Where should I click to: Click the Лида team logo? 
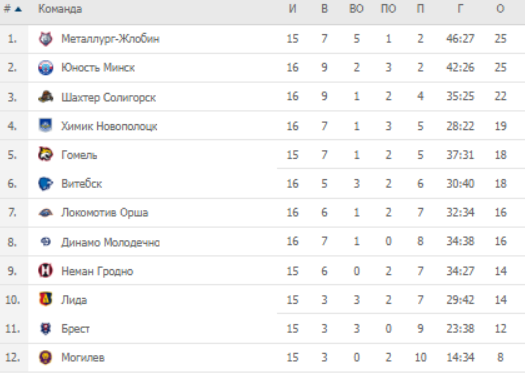click(x=46, y=299)
